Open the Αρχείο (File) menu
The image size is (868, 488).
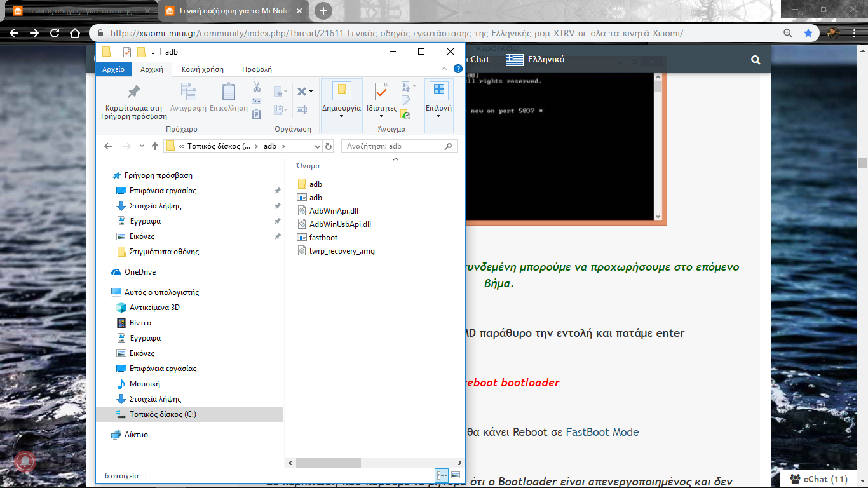(113, 69)
